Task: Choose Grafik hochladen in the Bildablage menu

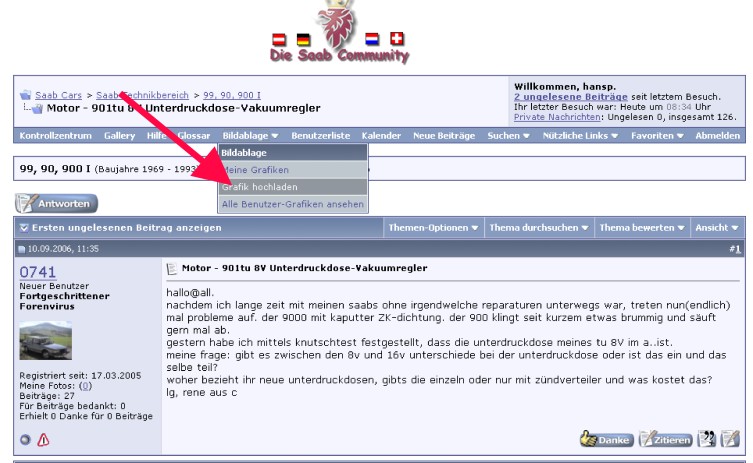Action: click(x=293, y=187)
